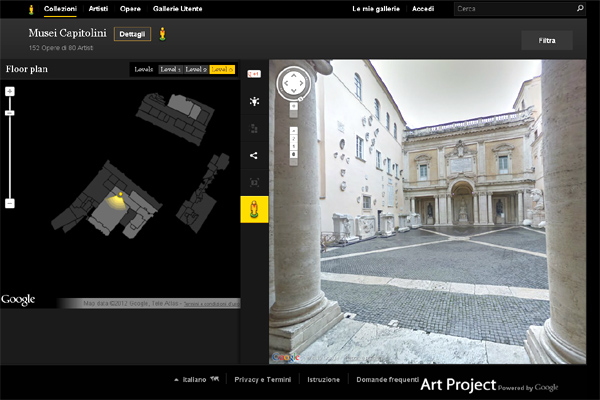The width and height of the screenshot is (600, 400).
Task: Toggle the yellow museum view pegman button
Action: [254, 209]
